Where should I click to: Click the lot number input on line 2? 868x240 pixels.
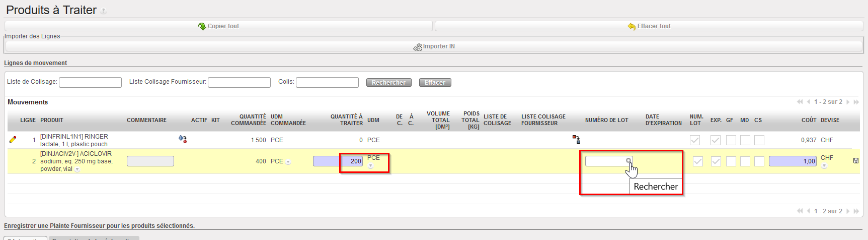tap(609, 161)
